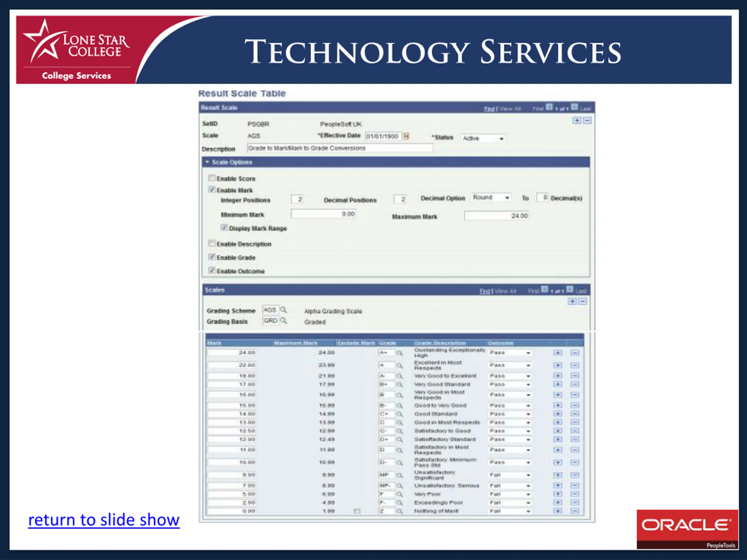
Task: Click the Outcome column header
Action: click(500, 343)
